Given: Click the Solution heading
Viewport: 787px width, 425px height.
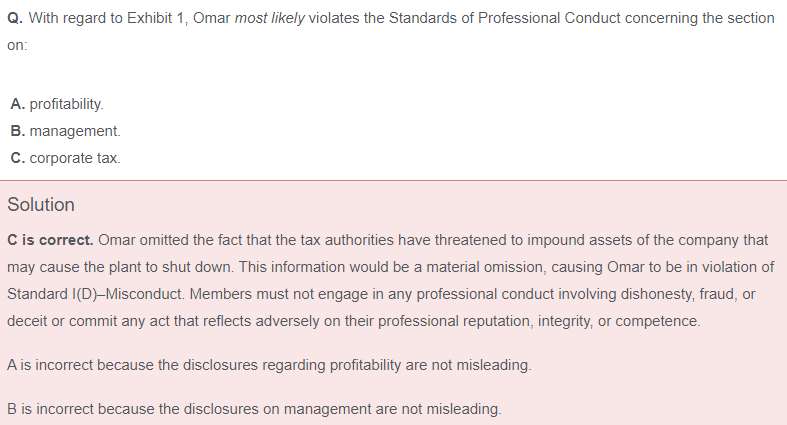Looking at the screenshot, I should point(41,205).
